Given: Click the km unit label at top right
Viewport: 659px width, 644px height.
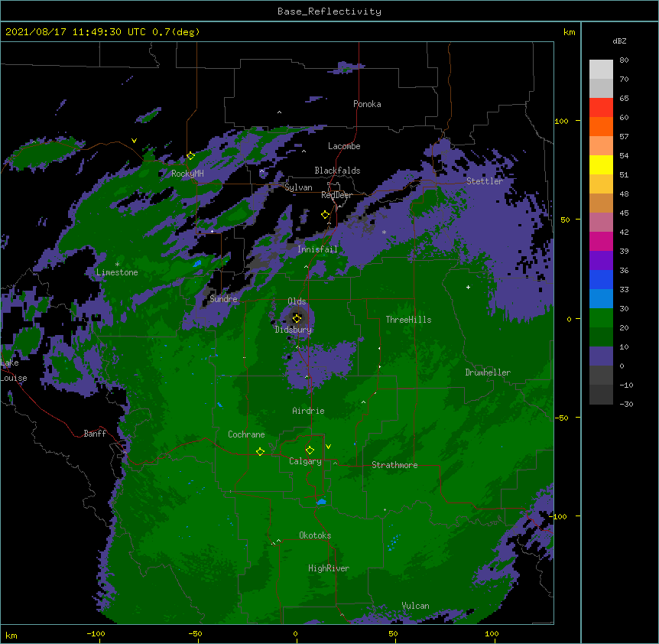Looking at the screenshot, I should pos(570,32).
